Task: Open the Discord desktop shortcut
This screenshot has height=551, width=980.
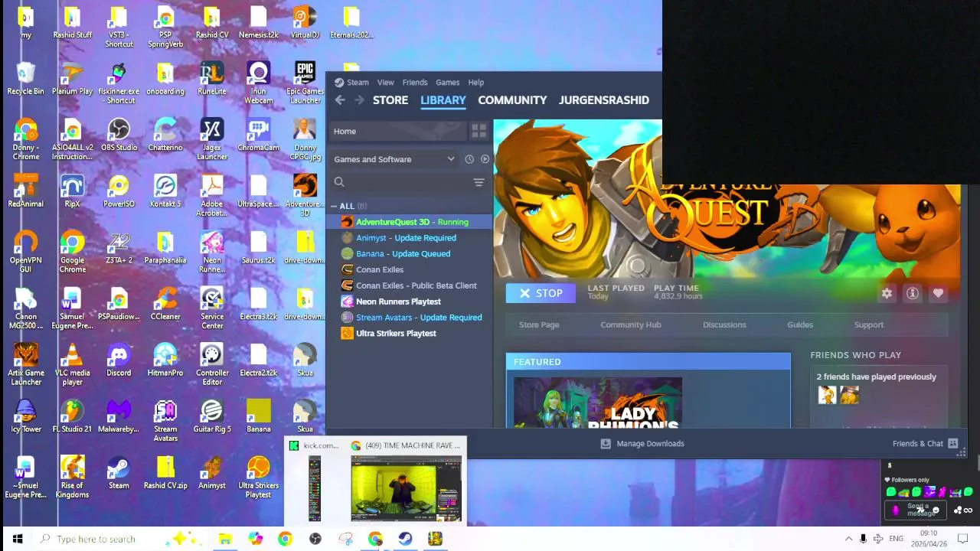Action: [x=119, y=360]
